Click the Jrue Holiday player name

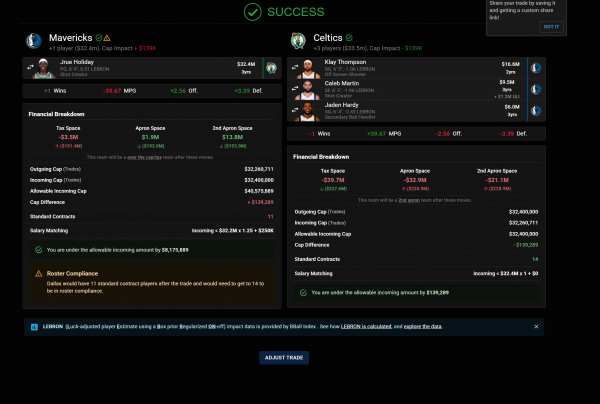(x=77, y=62)
